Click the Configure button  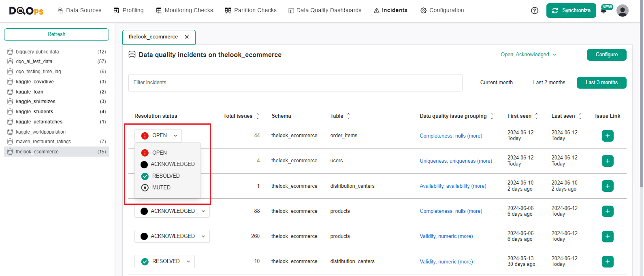point(606,55)
